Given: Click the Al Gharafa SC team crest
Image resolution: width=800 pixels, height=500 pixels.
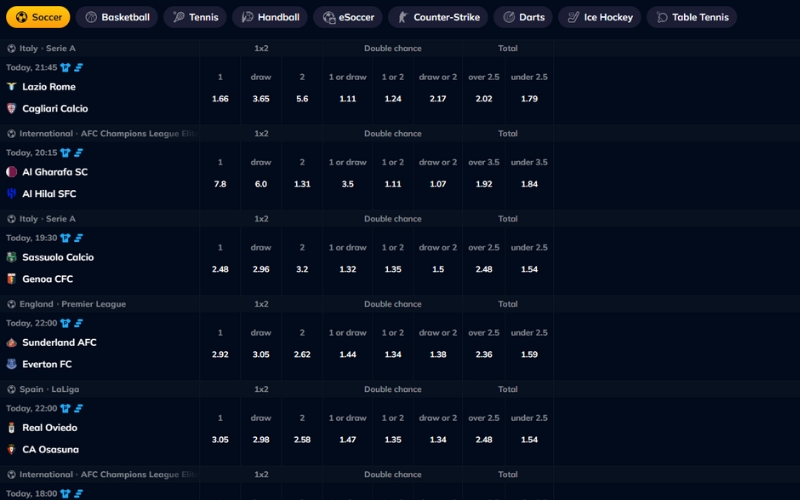Looking at the screenshot, I should 11,172.
